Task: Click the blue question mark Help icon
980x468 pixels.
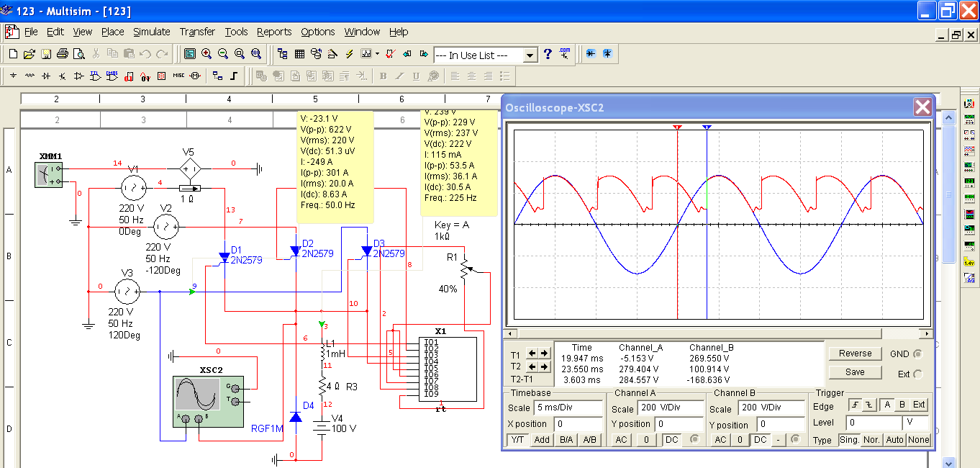Action: [x=548, y=54]
